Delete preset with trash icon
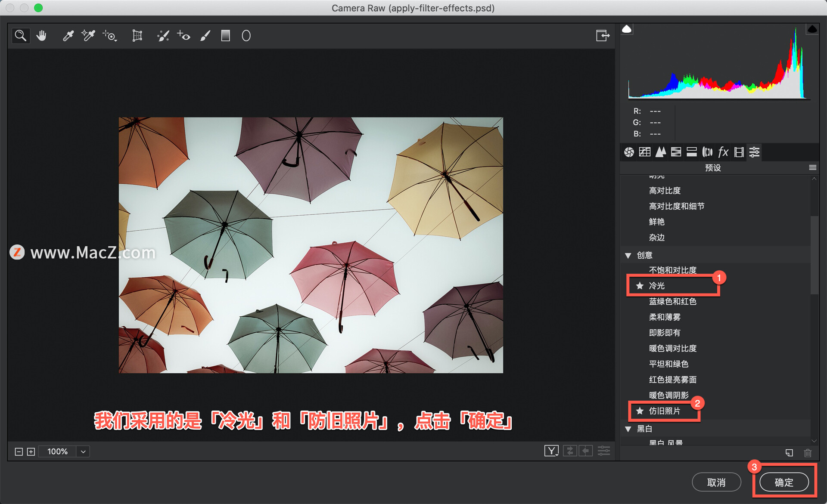The image size is (827, 504). (x=808, y=453)
